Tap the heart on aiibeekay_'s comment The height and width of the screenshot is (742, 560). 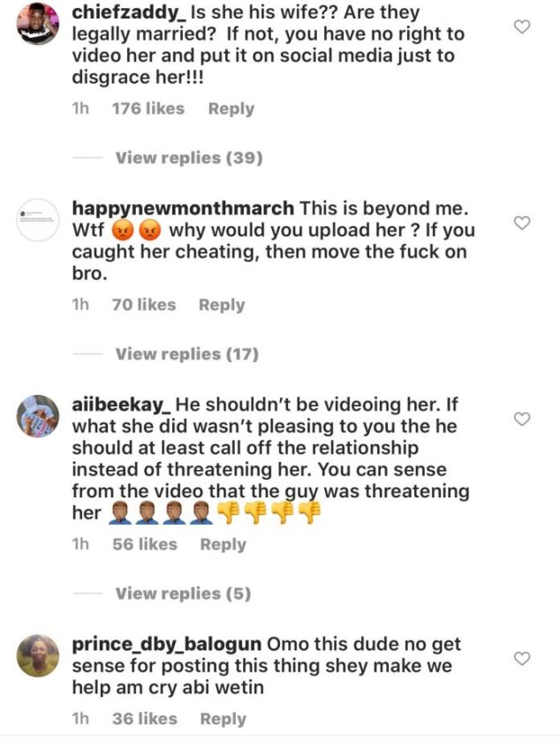(x=522, y=418)
